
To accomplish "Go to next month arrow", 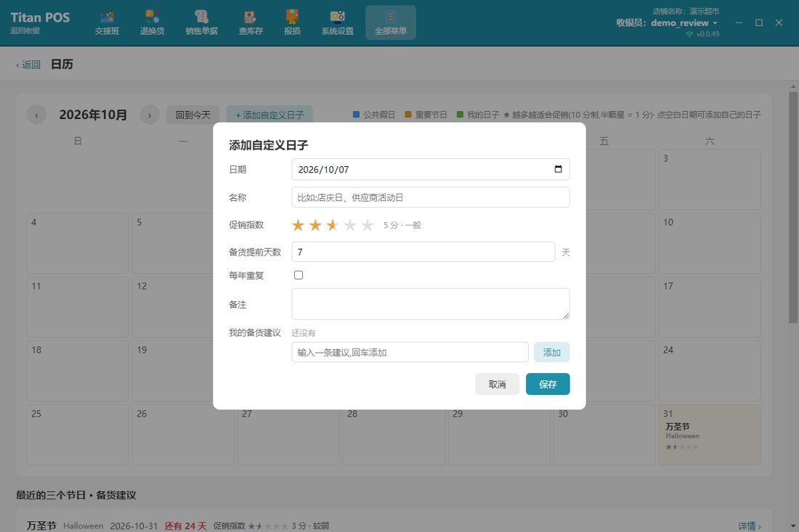I will click(x=150, y=115).
